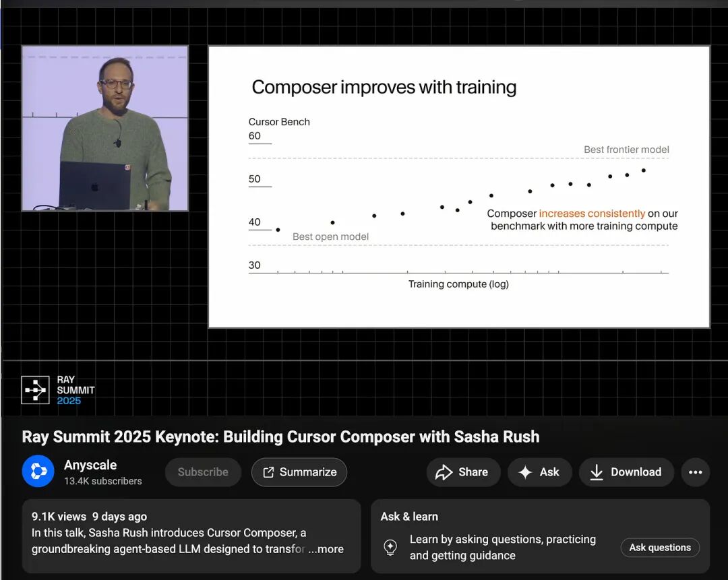
Task: Click the Download arrow icon
Action: tap(597, 472)
